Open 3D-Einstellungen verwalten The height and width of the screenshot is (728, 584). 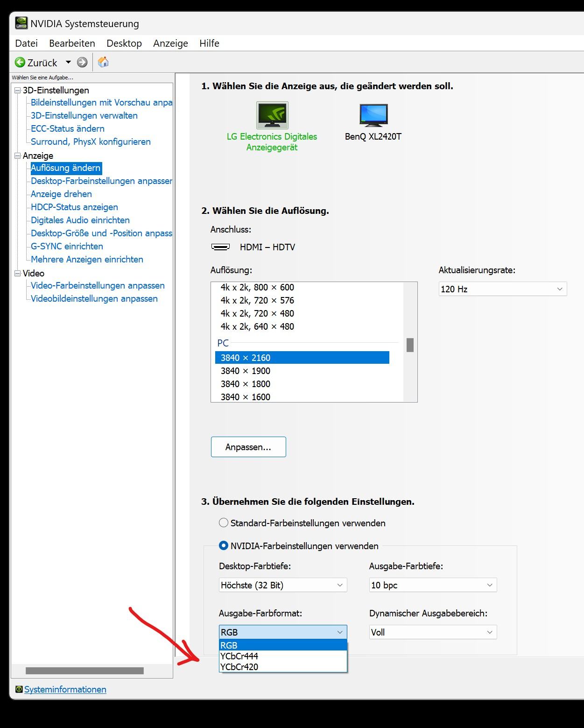84,116
